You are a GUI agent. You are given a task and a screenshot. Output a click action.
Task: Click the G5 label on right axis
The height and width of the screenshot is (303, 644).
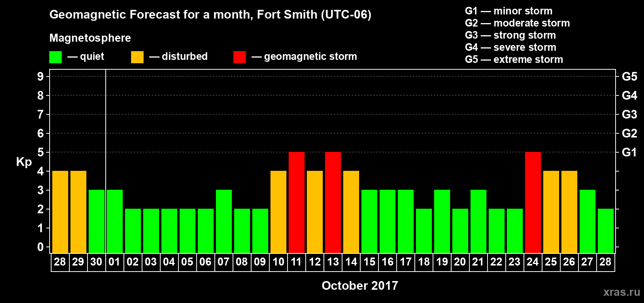coord(630,77)
